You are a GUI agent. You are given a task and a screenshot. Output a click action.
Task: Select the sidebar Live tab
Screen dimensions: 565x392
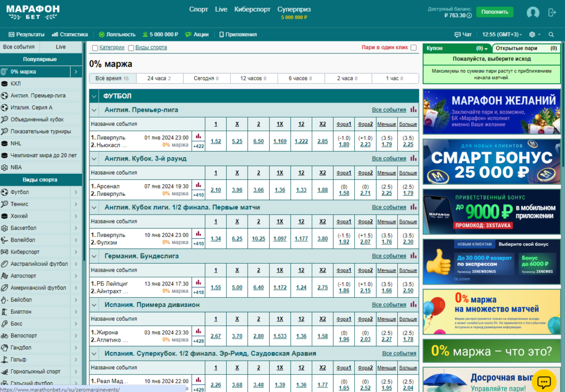(x=61, y=47)
